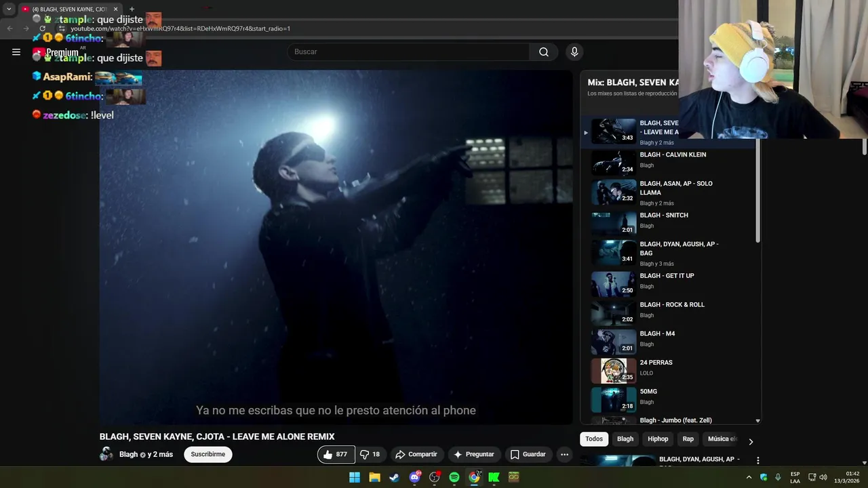Open the Windows Start menu
This screenshot has width=868, height=488.
(355, 477)
